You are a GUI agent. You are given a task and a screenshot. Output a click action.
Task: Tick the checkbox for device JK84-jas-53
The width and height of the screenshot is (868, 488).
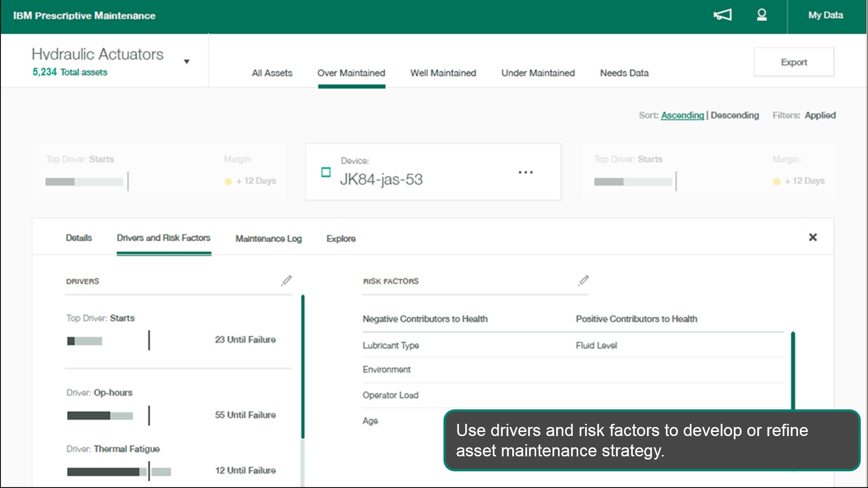pyautogui.click(x=325, y=172)
